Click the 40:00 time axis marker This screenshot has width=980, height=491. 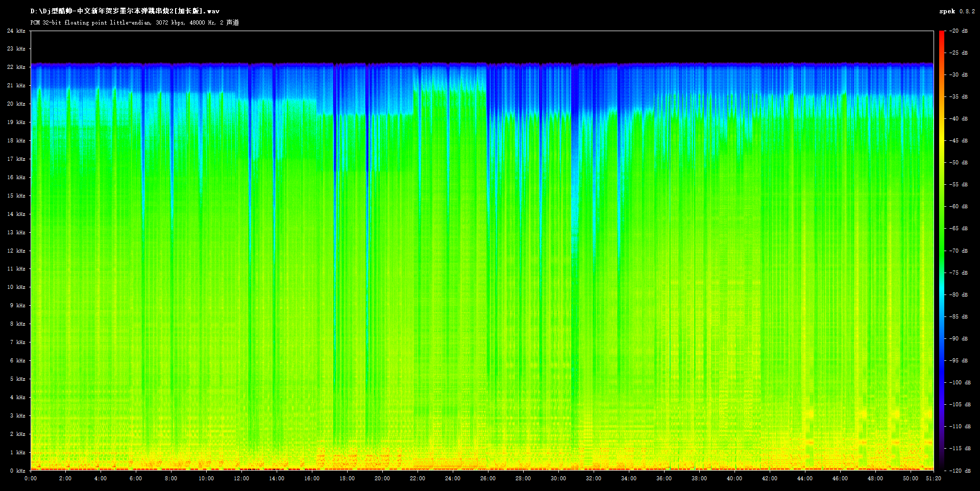[734, 479]
